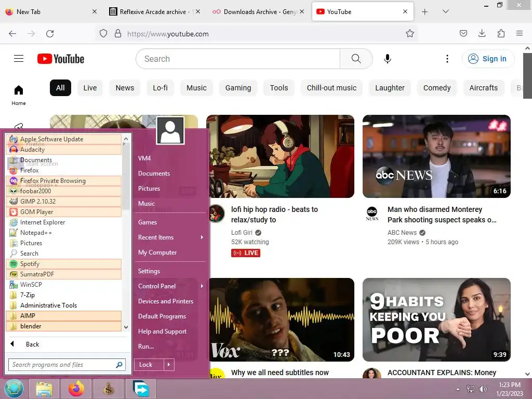
Task: Bookmark this page with star
Action: pyautogui.click(x=410, y=33)
